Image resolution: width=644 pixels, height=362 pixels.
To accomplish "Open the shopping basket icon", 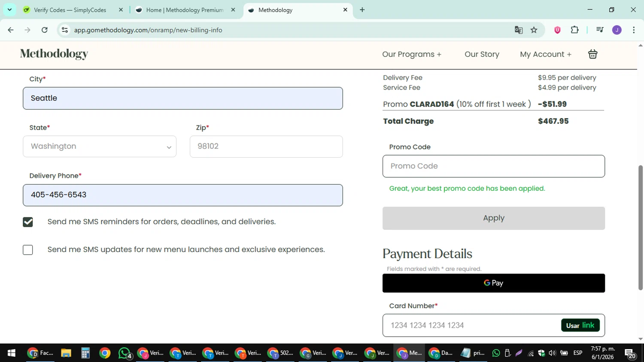I will [592, 54].
